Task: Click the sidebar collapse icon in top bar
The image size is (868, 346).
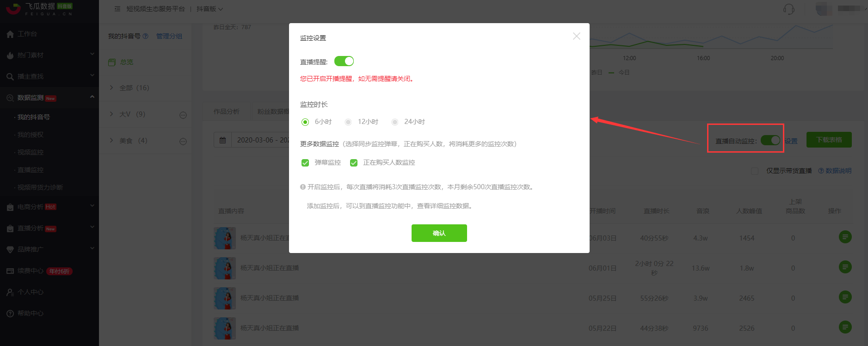Action: [x=117, y=9]
